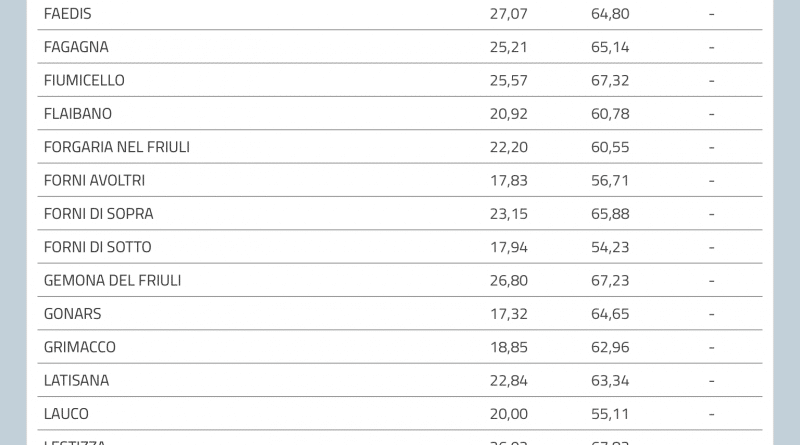Select FORNI DI SOTTO row label
800x445 pixels.
[97, 247]
